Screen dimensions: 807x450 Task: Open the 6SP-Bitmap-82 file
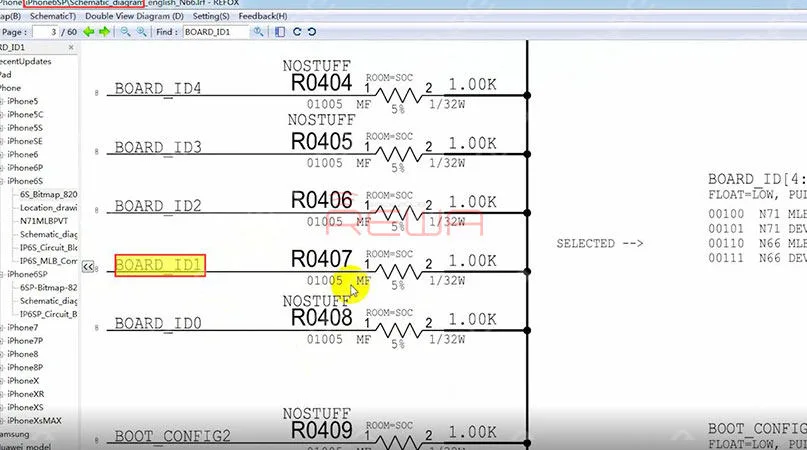click(48, 288)
